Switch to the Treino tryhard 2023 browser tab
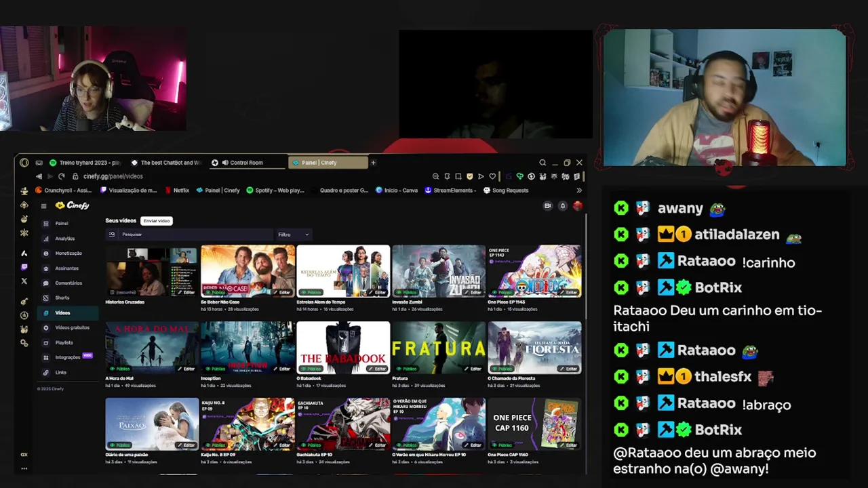This screenshot has width=868, height=488. pos(85,163)
